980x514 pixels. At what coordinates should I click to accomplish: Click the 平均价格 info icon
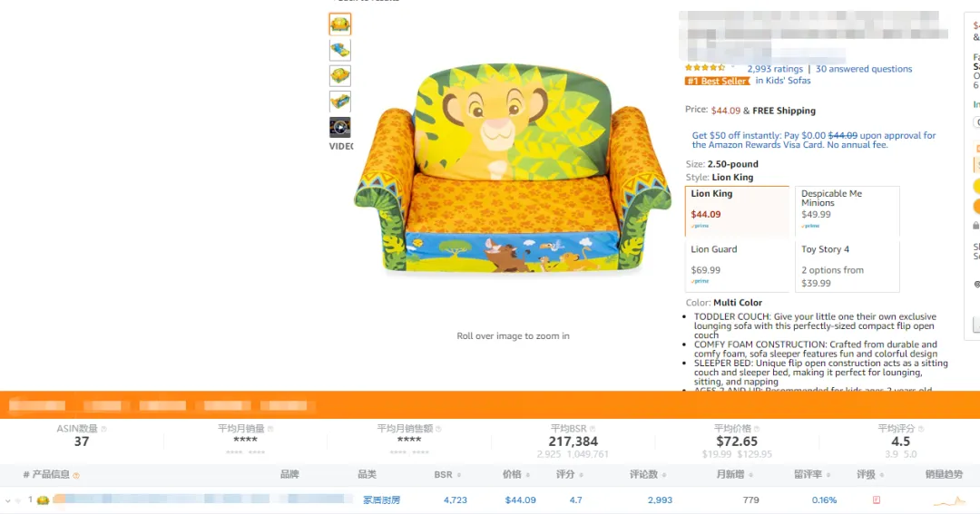click(x=757, y=429)
